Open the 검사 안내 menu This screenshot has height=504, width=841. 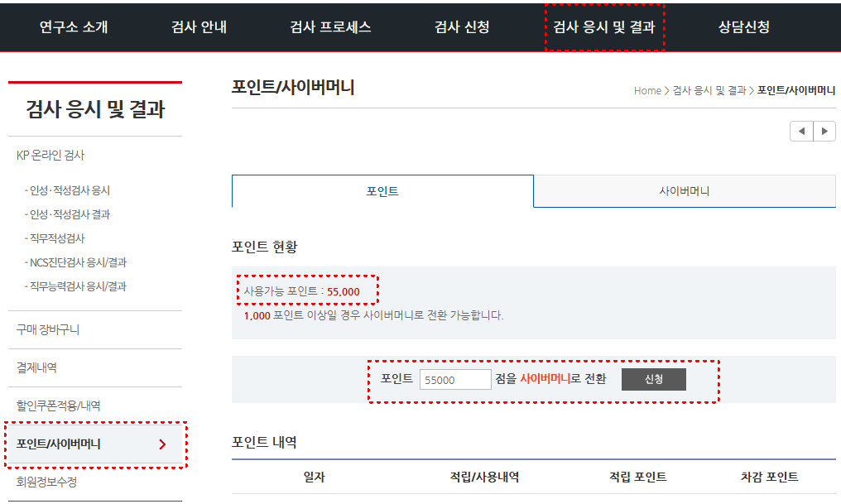click(x=199, y=27)
